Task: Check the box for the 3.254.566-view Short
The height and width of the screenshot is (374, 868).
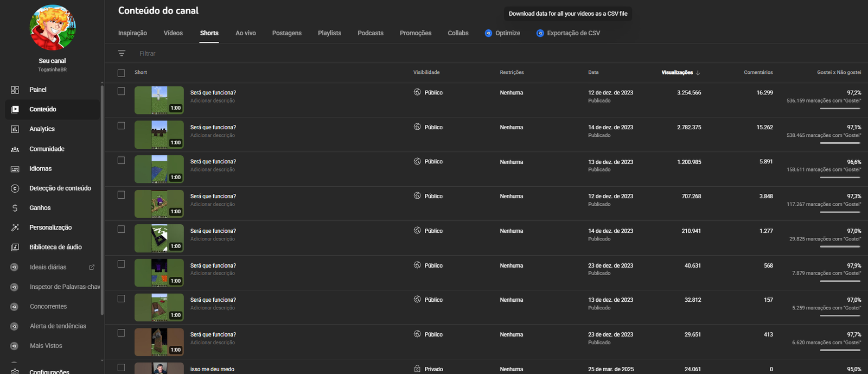Action: pos(122,91)
